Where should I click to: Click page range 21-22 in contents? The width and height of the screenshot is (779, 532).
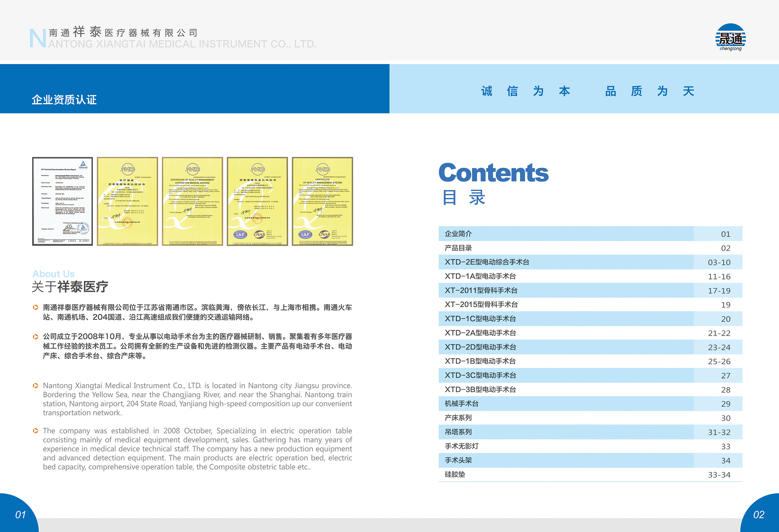pos(719,333)
